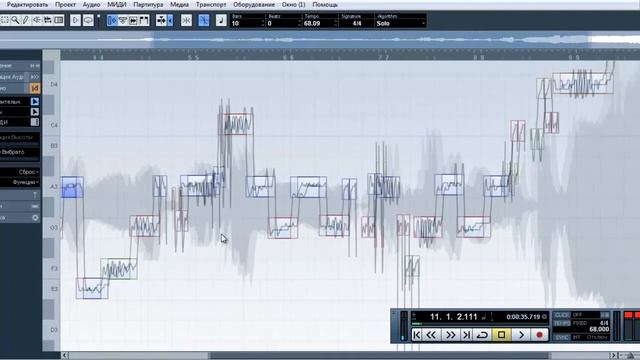Toggle the MIDI piano-keys button
Image resolution: width=640 pixels, height=360 pixels.
click(35, 122)
